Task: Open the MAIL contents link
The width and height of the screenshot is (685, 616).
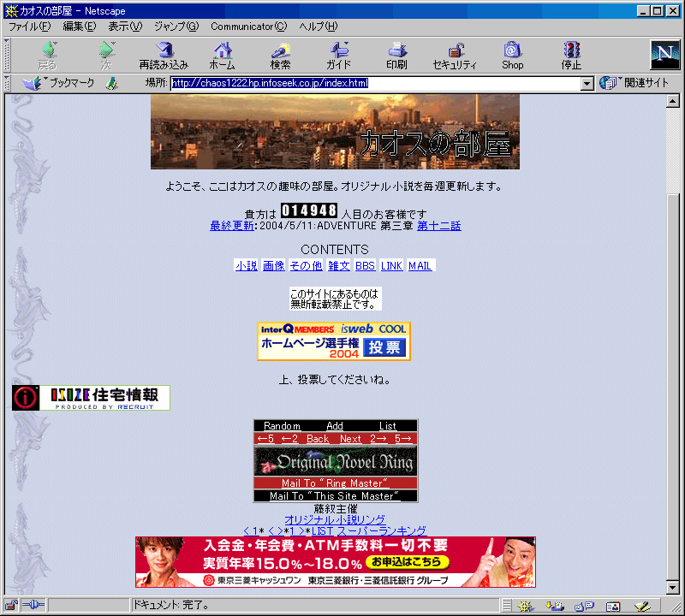Action: (420, 265)
